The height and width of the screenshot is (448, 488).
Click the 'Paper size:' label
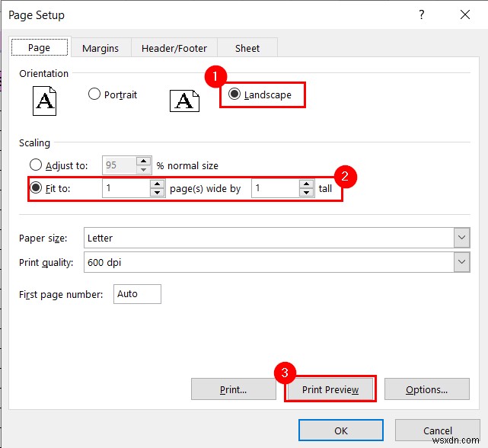pos(43,238)
